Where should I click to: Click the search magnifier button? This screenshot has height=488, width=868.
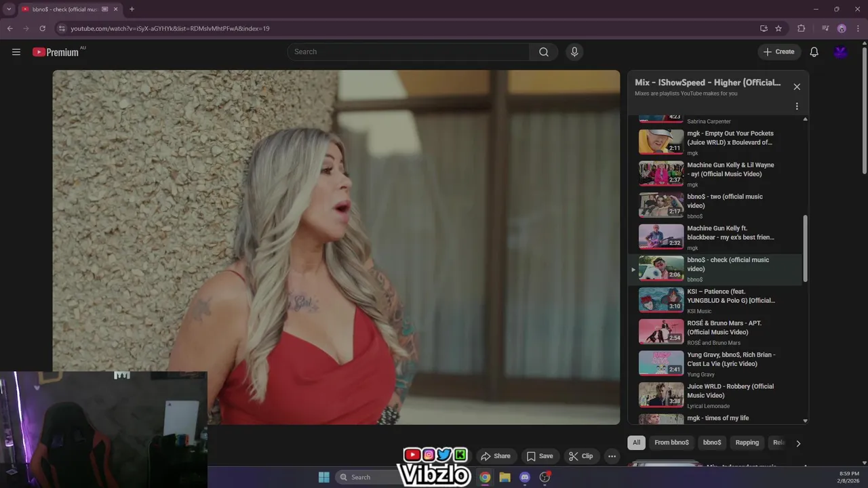point(544,52)
